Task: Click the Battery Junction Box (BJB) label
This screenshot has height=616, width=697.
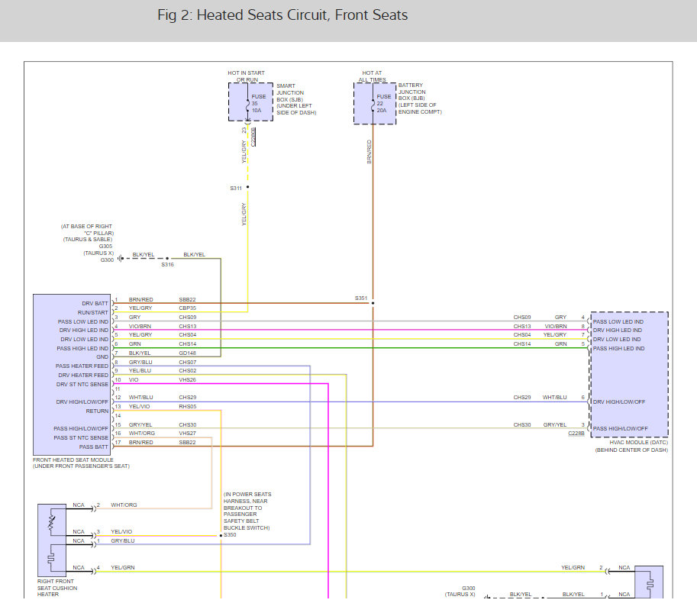Action: [420, 98]
